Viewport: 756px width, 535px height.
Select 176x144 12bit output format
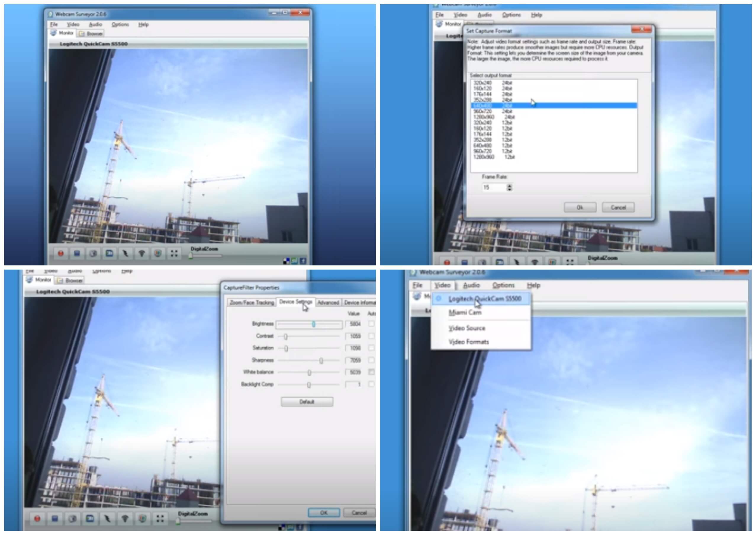pyautogui.click(x=554, y=134)
